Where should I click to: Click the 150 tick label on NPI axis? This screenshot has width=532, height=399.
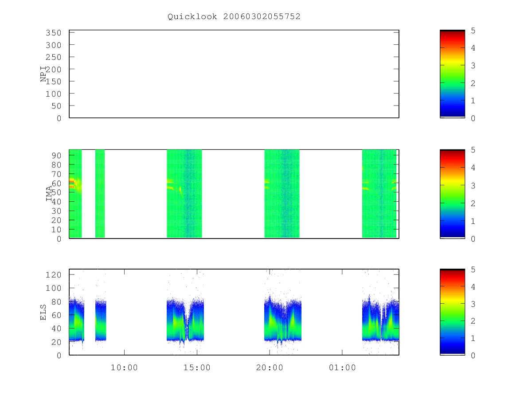(x=53, y=82)
